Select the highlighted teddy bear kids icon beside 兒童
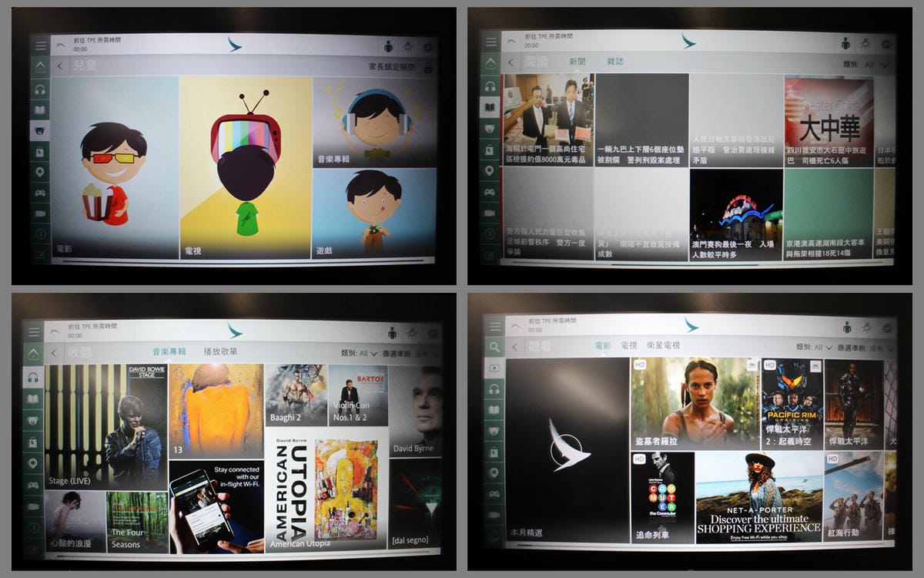Viewport: 924px width, 578px height. click(40, 130)
